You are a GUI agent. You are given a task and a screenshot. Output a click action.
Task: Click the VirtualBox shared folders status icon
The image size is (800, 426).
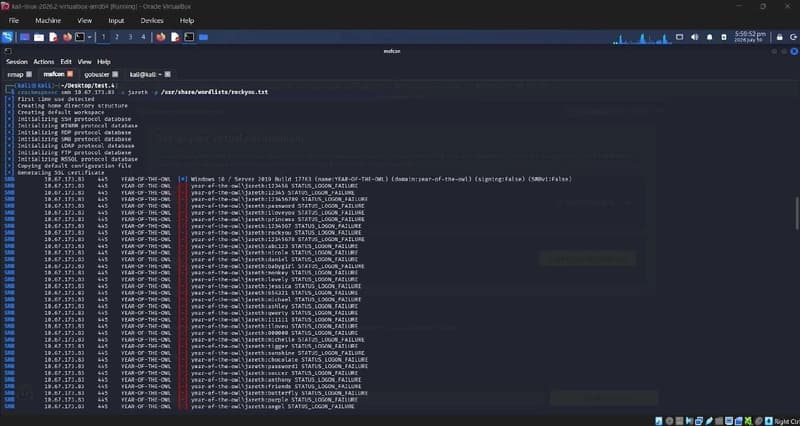point(719,421)
